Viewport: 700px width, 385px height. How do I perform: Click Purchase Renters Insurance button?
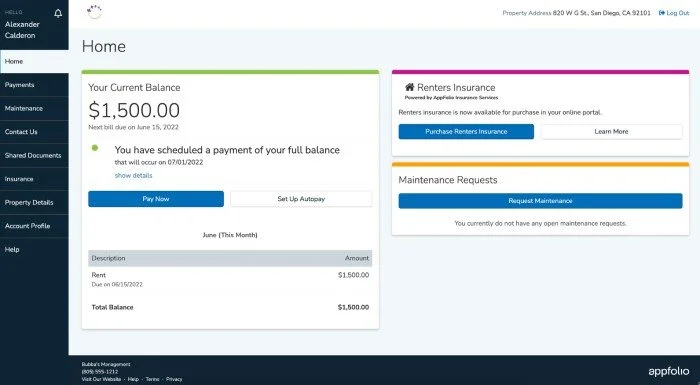466,132
